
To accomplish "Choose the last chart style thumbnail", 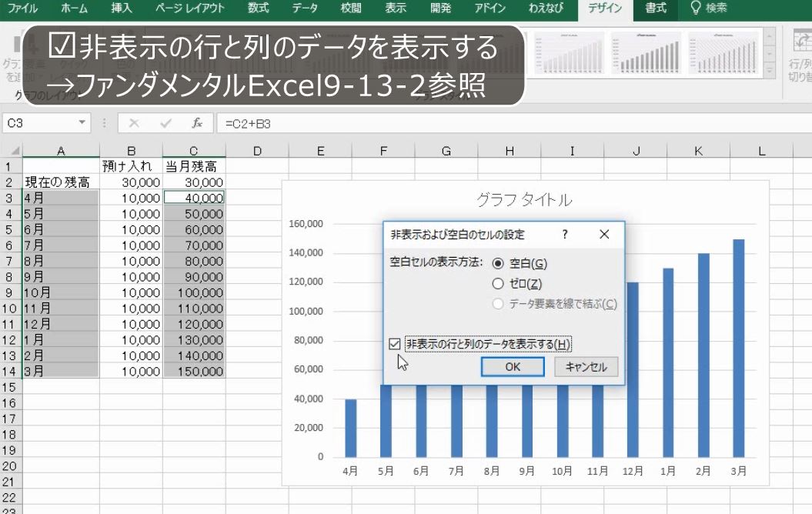I will (x=723, y=53).
